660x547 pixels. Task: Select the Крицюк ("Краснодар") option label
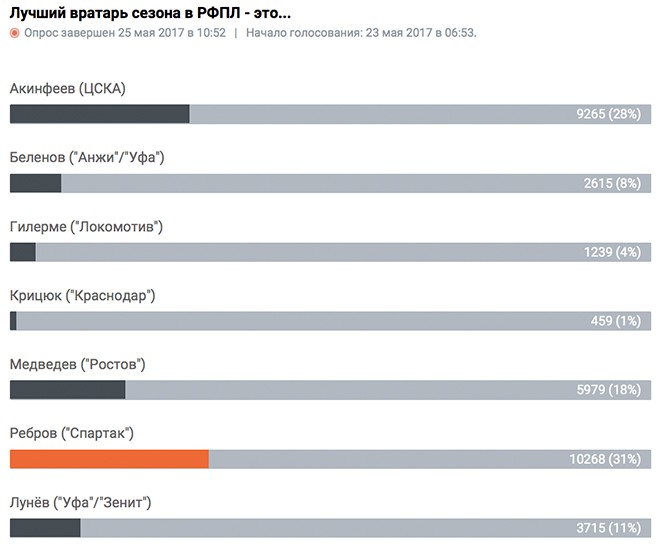[82, 296]
